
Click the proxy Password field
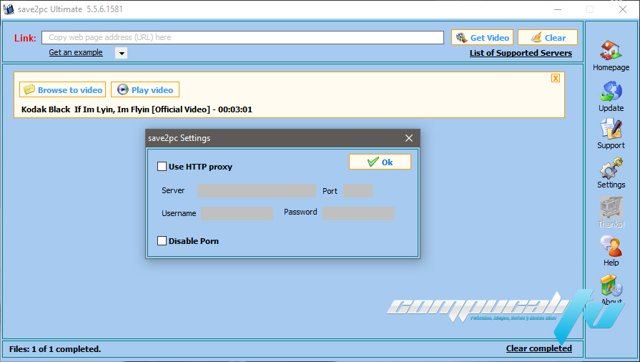pyautogui.click(x=359, y=213)
